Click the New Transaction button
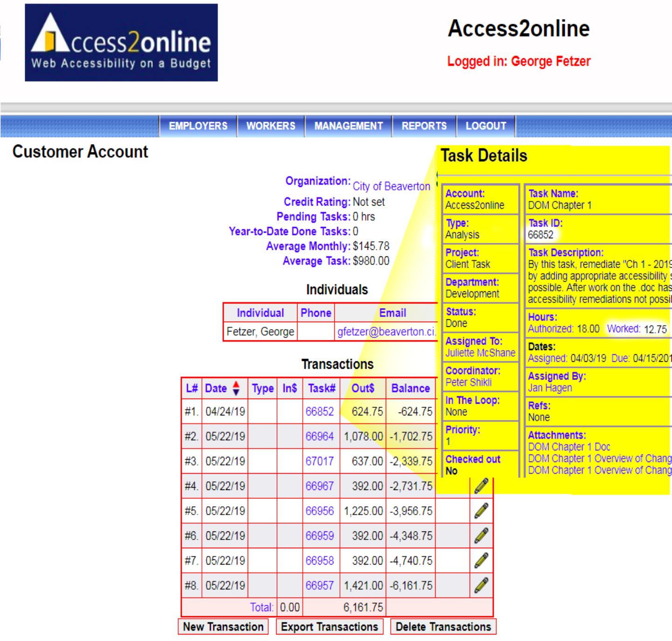Viewport: 672px width, 641px height. click(x=223, y=627)
